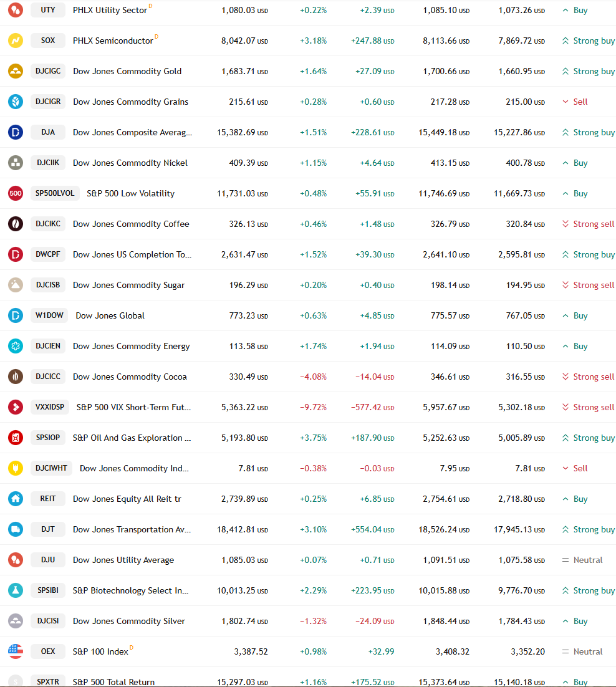Open Dow Jones Composite Average link
Screen dimensions: 616x687
coord(132,132)
